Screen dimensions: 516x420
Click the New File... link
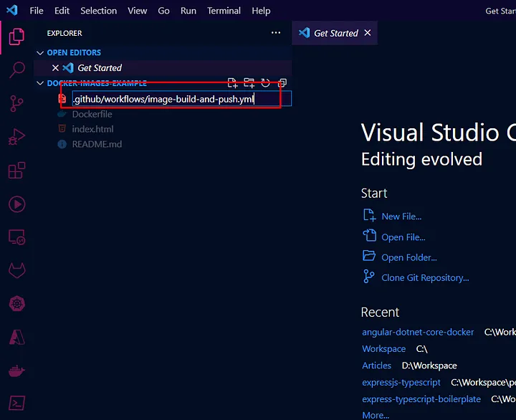tap(401, 216)
